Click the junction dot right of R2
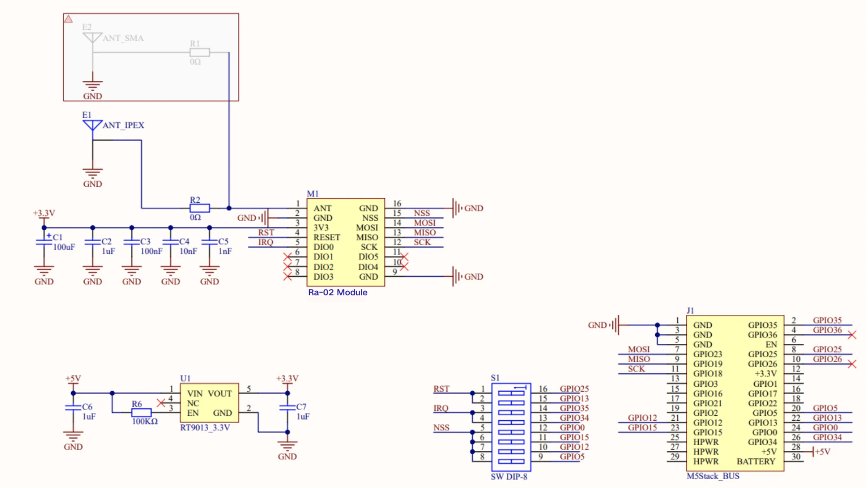The width and height of the screenshot is (868, 488). click(229, 208)
